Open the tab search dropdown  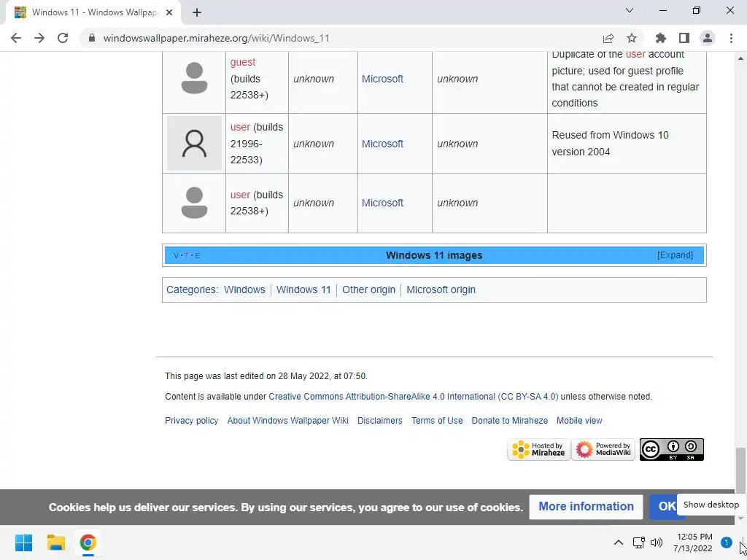[x=630, y=10]
